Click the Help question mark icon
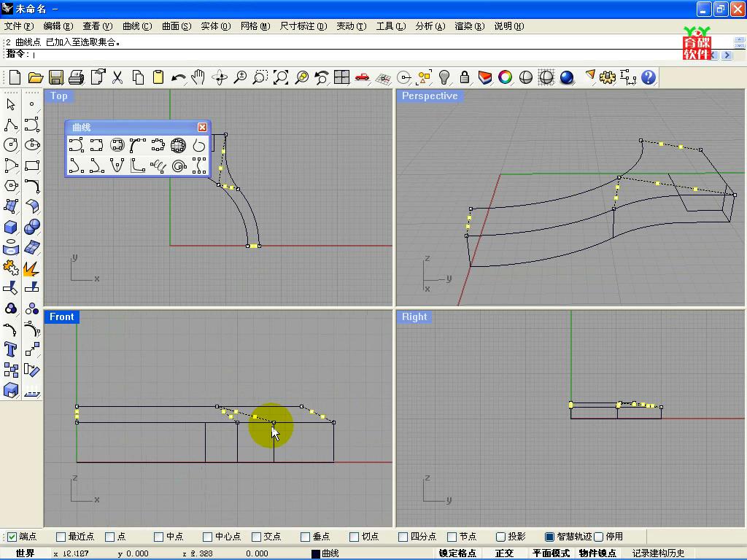This screenshot has width=747, height=560. coord(649,77)
